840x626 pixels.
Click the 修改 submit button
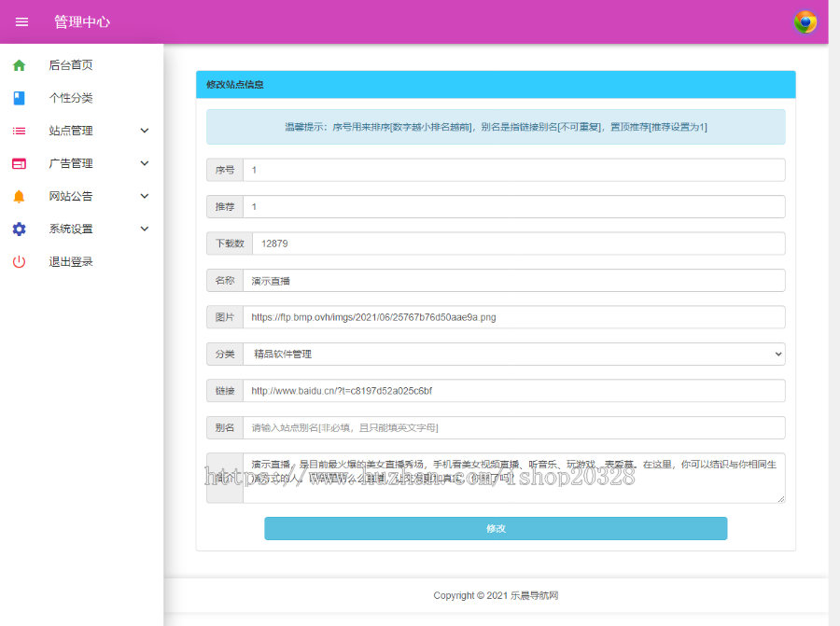(496, 529)
